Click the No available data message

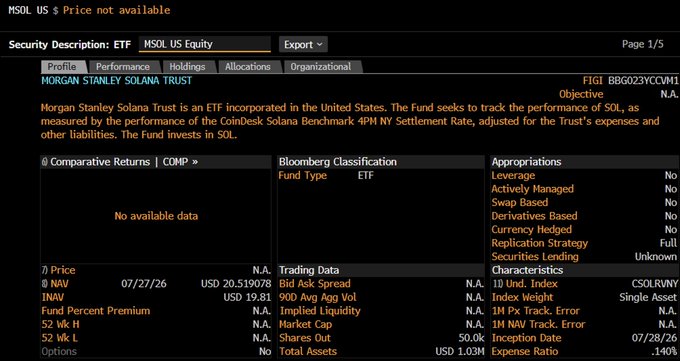point(156,216)
